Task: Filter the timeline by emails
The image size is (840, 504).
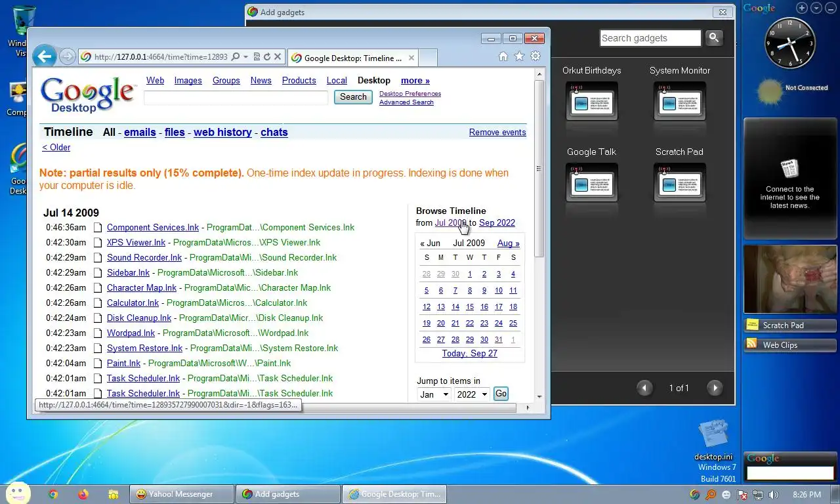Action: click(140, 132)
